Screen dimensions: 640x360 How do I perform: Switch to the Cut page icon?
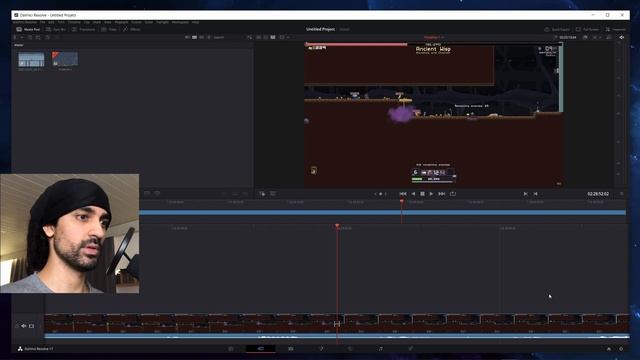(x=261, y=349)
